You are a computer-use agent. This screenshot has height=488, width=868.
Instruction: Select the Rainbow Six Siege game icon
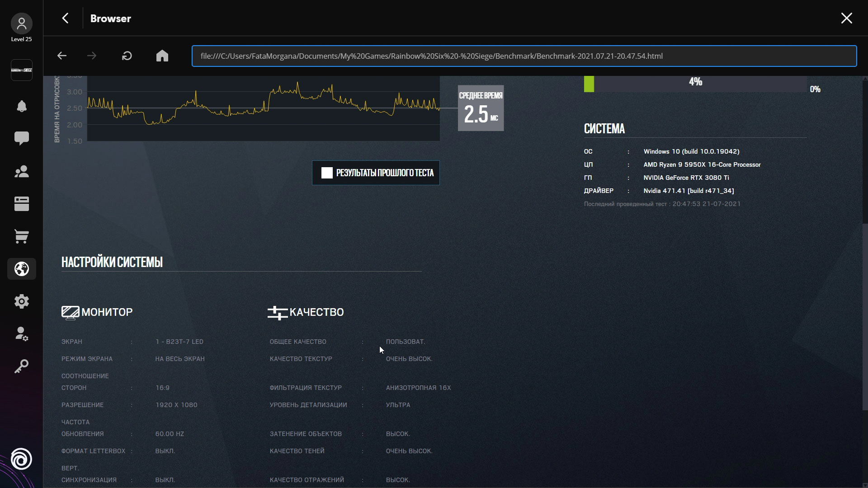(x=21, y=70)
